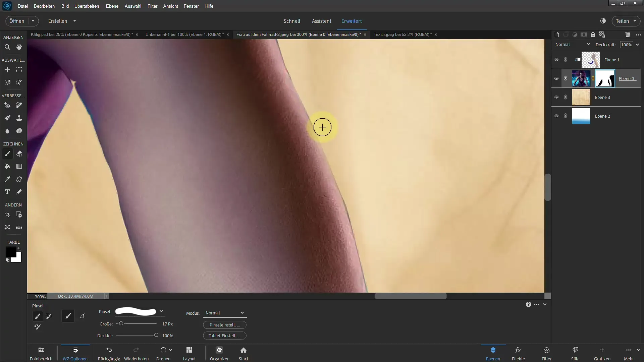Switch to Erweitert workspace tab
Viewport: 644px width, 362px height.
tap(352, 21)
